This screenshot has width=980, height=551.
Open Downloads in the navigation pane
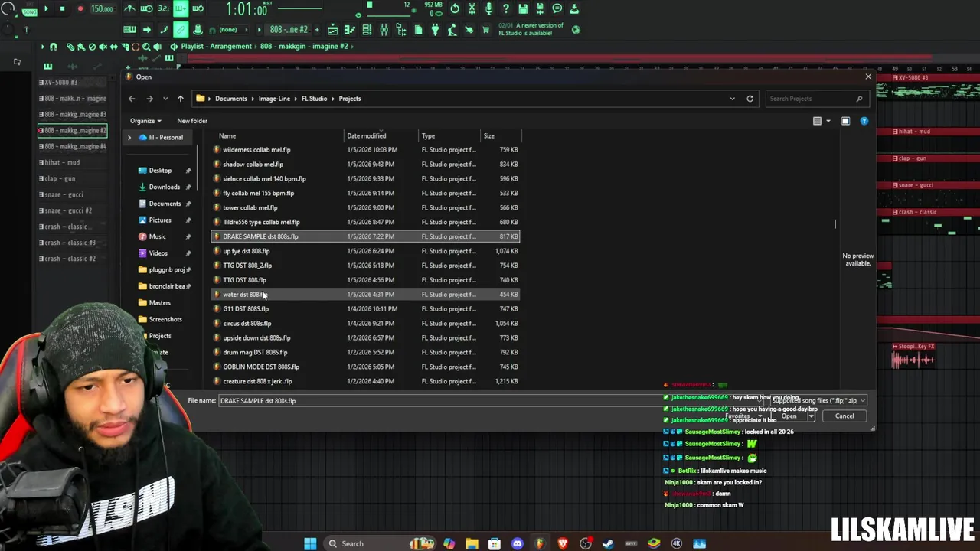(x=164, y=187)
